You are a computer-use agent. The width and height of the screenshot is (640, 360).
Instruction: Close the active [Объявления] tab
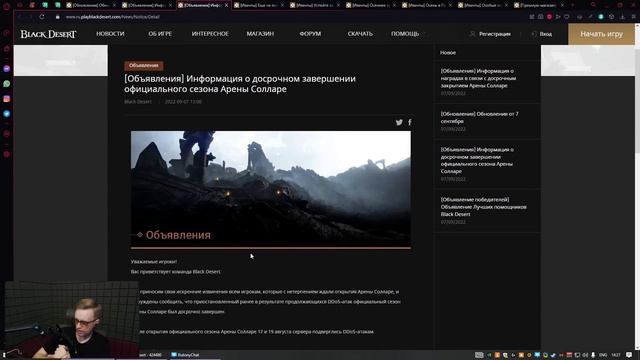coord(226,5)
